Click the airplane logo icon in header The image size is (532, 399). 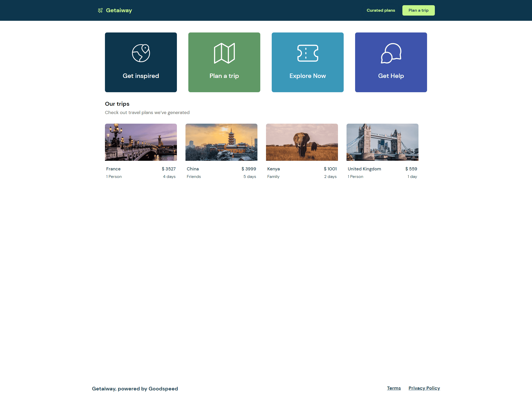(x=100, y=10)
